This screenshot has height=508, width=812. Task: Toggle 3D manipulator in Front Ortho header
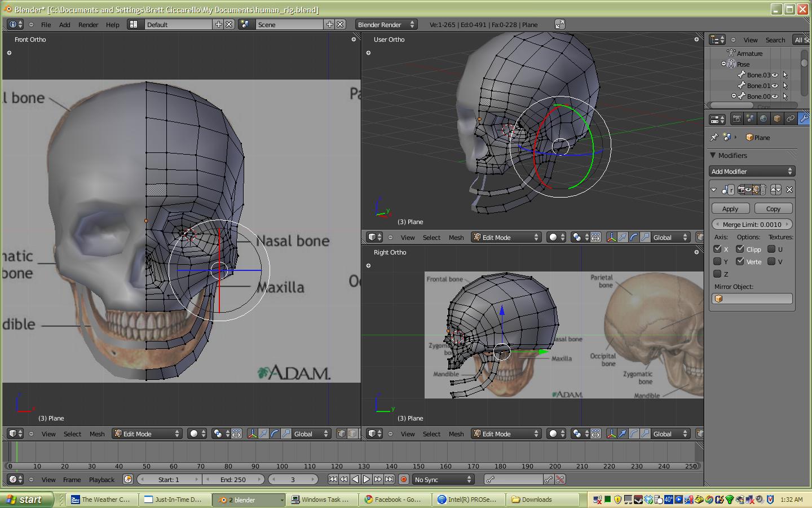[x=252, y=433]
